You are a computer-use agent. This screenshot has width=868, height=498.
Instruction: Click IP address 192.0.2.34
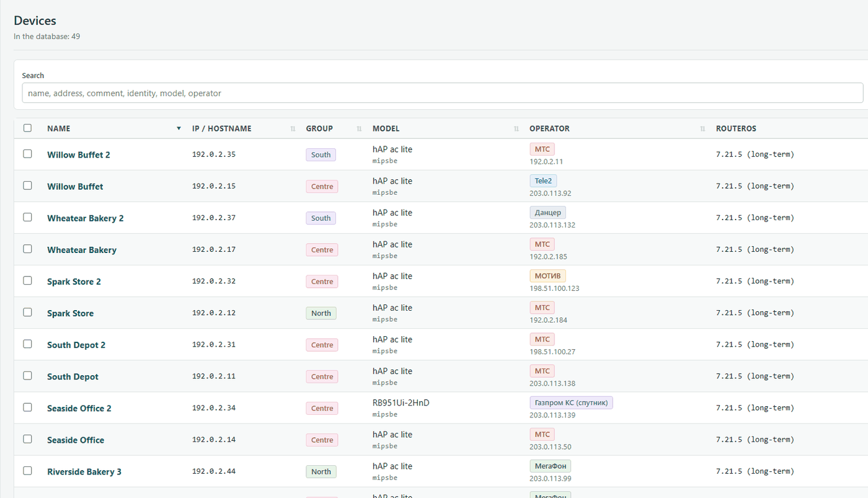214,407
